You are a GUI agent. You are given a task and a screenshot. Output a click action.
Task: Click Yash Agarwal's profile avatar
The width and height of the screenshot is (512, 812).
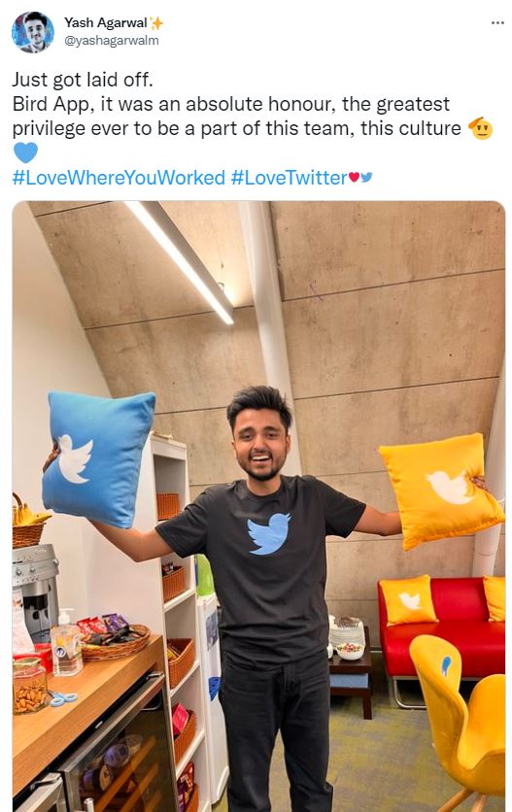(33, 32)
